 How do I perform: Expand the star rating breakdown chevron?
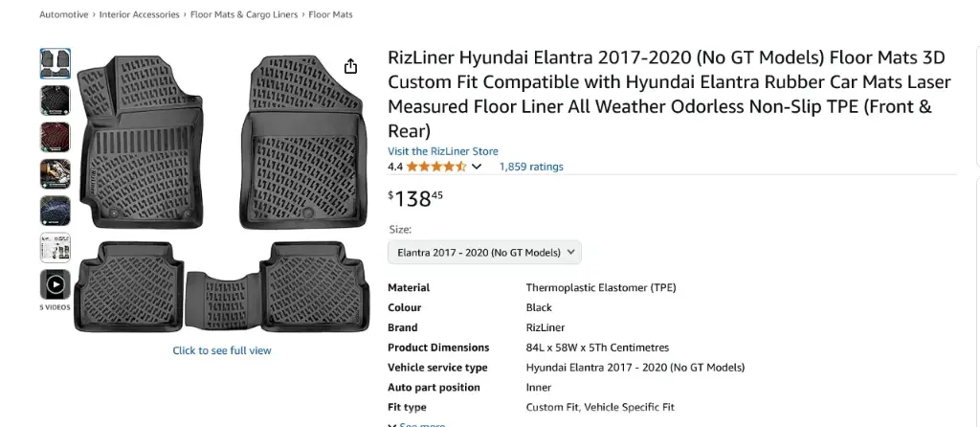tap(476, 167)
